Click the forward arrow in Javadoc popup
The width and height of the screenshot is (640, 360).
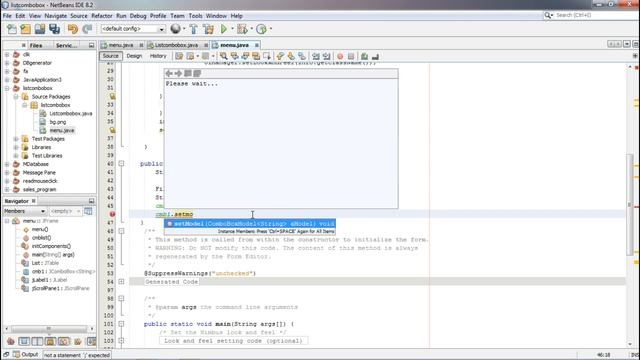tap(178, 73)
